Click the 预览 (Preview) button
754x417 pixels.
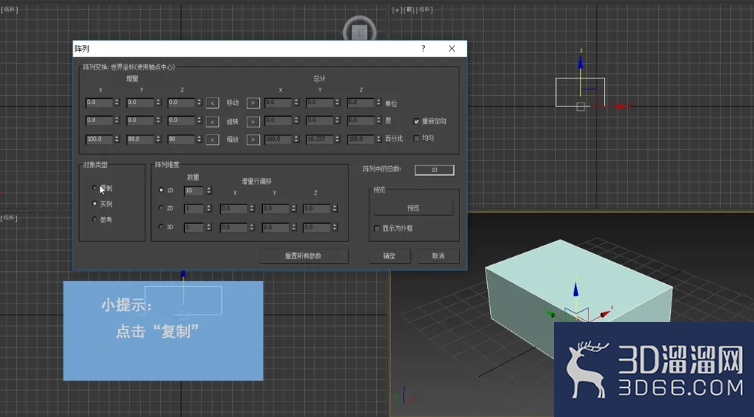click(x=414, y=208)
